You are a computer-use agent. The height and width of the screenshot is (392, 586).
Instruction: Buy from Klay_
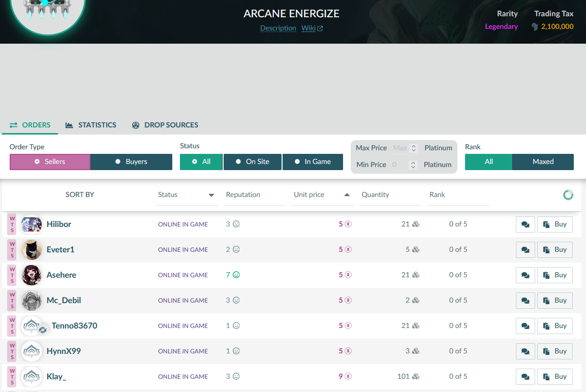coord(554,377)
